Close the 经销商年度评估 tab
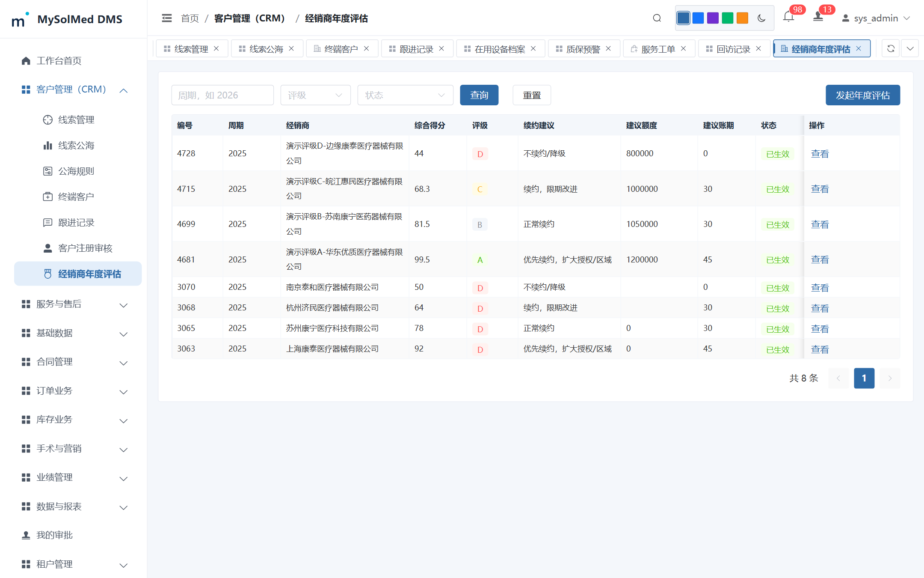 coord(859,48)
